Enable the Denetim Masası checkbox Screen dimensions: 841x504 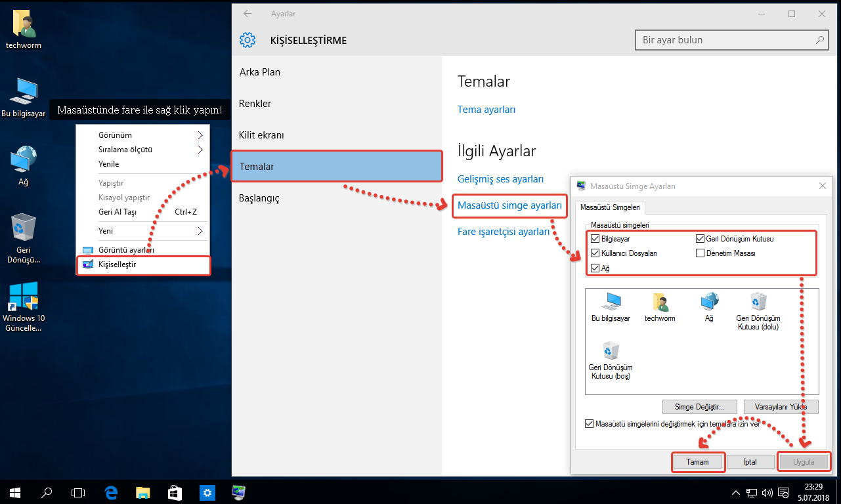coord(701,253)
